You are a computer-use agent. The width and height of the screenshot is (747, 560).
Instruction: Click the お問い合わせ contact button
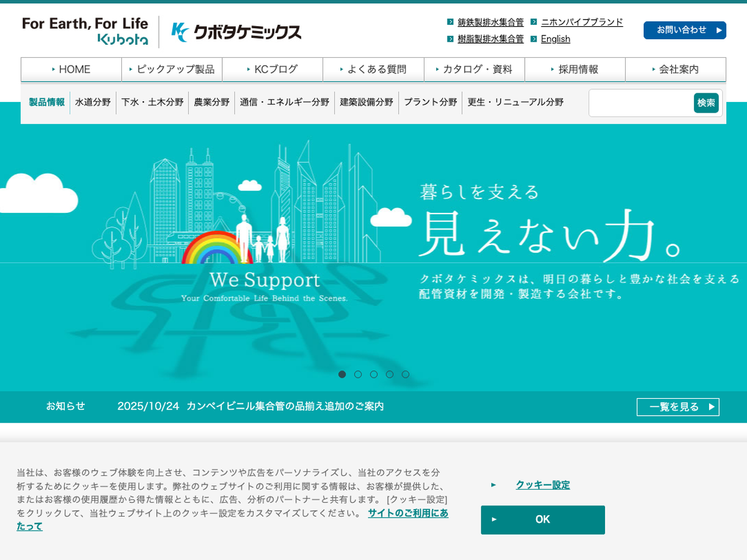point(685,30)
